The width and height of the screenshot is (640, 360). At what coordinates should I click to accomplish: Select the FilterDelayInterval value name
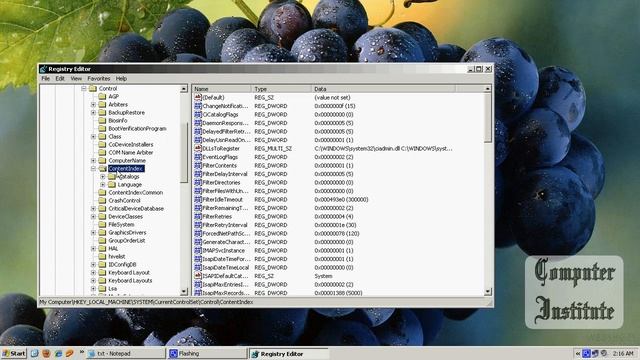pyautogui.click(x=225, y=174)
